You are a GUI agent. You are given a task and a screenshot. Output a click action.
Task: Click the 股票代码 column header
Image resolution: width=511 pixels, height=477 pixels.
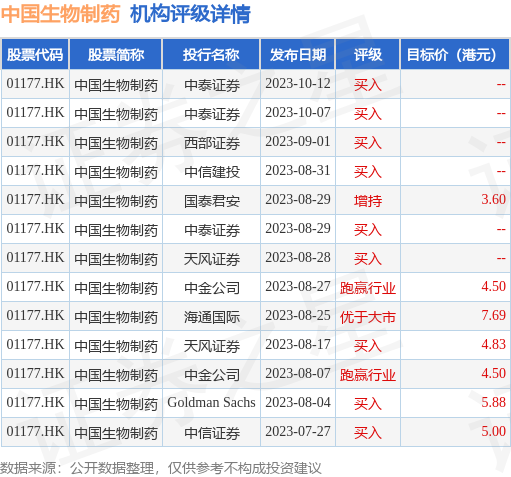pos(35,54)
